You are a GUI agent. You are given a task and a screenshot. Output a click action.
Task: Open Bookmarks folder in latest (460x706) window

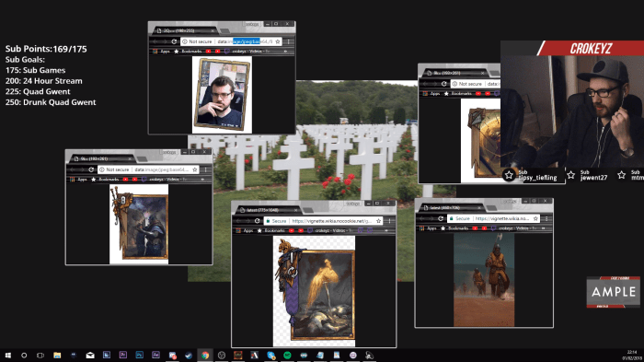tap(454, 228)
